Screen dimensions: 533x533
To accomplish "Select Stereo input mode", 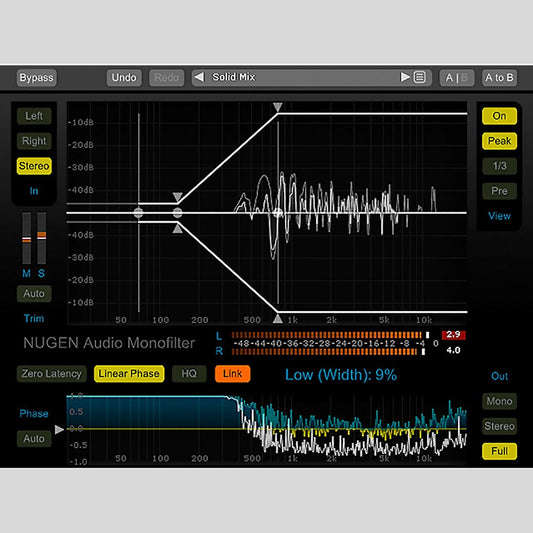I will (x=34, y=166).
